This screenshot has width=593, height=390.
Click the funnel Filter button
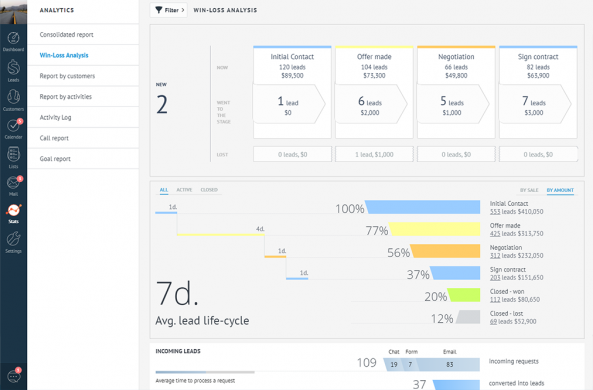pos(169,10)
